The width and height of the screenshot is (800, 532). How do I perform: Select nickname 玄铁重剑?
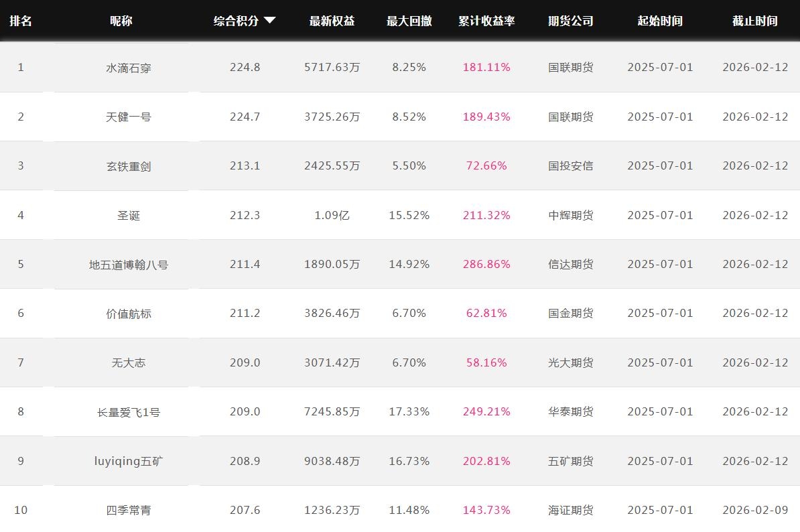(x=129, y=166)
